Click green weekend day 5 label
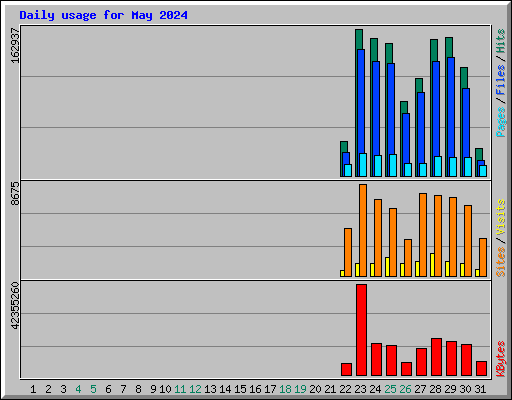512x400 pixels. 93,389
